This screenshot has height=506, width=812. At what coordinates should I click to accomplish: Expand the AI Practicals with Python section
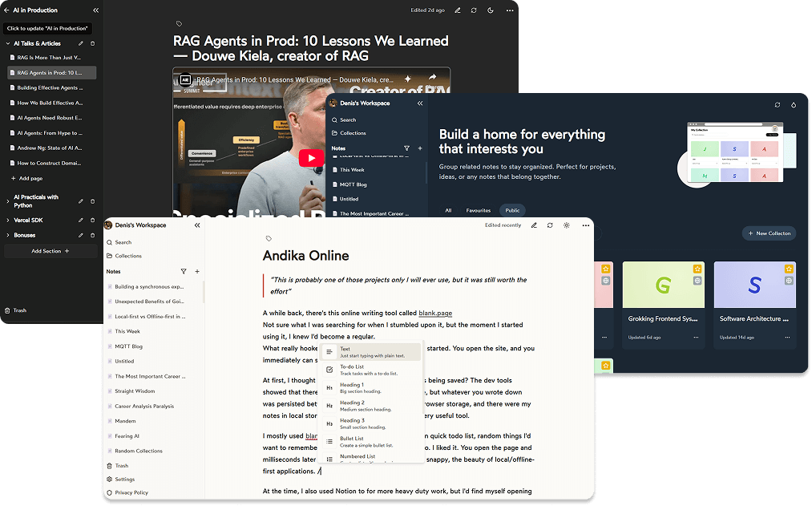[x=8, y=200]
